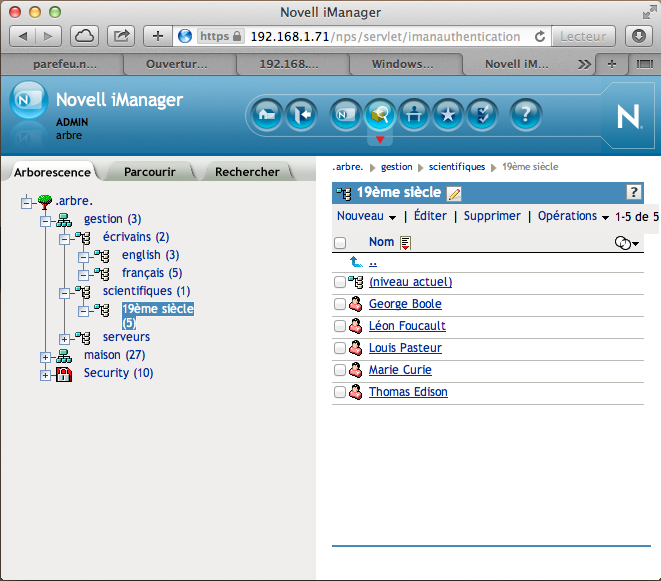Image resolution: width=661 pixels, height=581 pixels.
Task: Collapse the écrivains node
Action: 64,239
